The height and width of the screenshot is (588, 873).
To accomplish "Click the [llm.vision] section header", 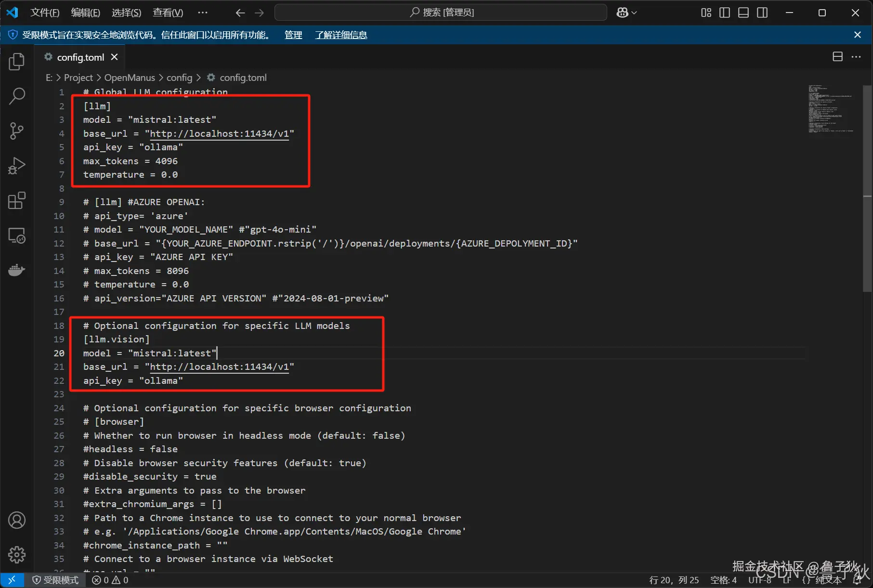I will (116, 339).
